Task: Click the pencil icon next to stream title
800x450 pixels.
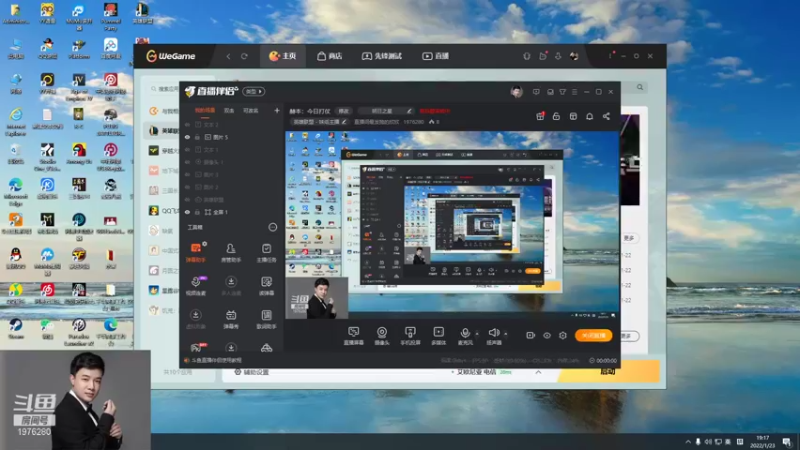Action: click(x=409, y=111)
